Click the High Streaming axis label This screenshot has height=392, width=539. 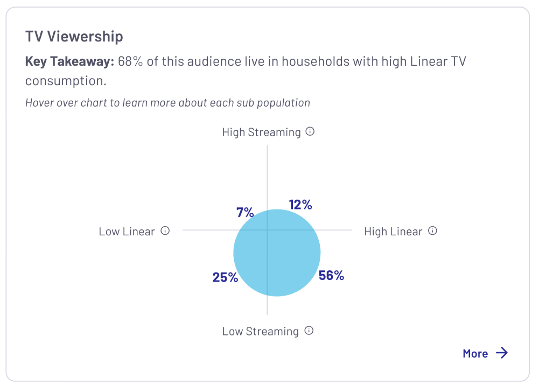(x=261, y=132)
